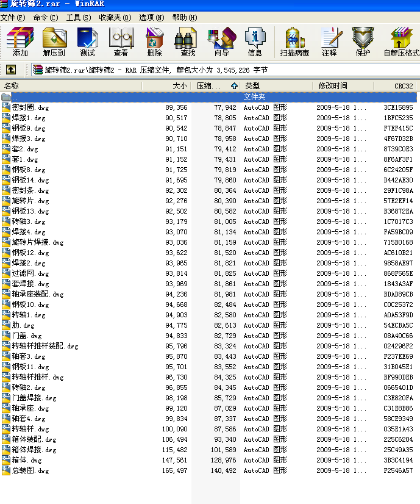Open the 工具(S) menu
Viewport: 420px width, 504px height.
pyautogui.click(x=79, y=17)
